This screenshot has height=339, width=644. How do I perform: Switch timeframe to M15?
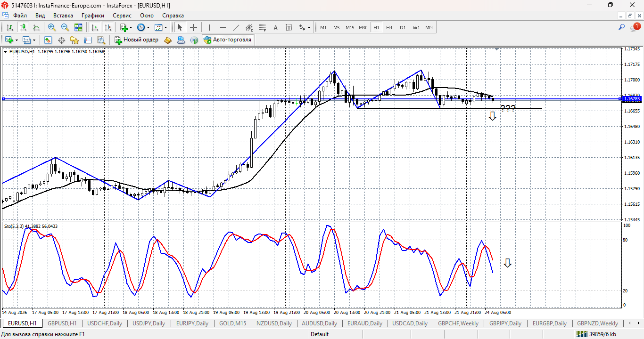[x=350, y=28]
